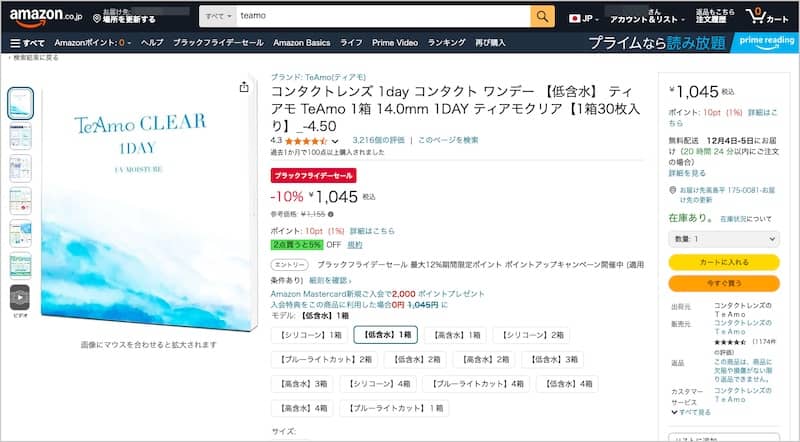Open the 数量 quantity dropdown
The height and width of the screenshot is (442, 800).
[724, 238]
